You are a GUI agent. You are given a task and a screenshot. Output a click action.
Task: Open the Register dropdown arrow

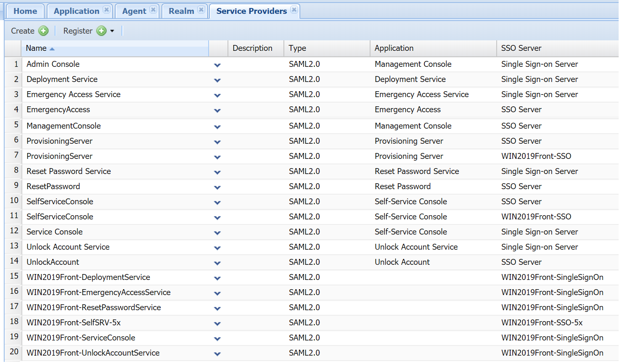pos(112,31)
